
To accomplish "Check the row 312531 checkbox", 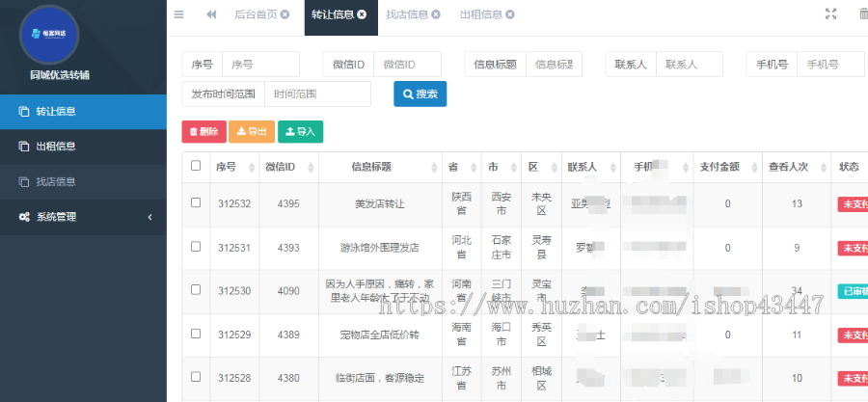I will [196, 247].
